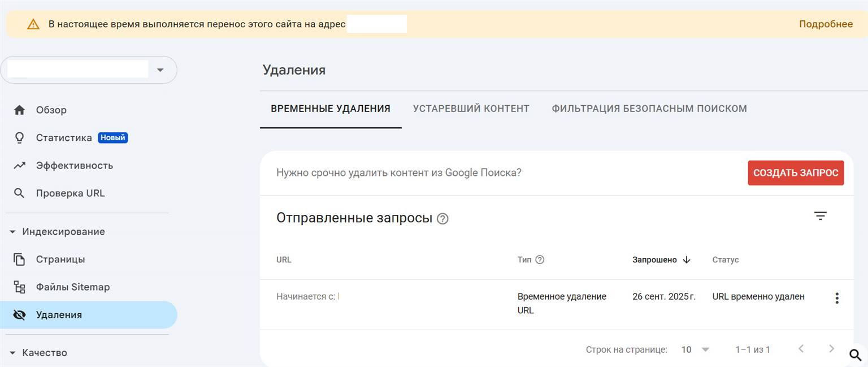Open the property selector dropdown
868x367 pixels.
pos(160,70)
